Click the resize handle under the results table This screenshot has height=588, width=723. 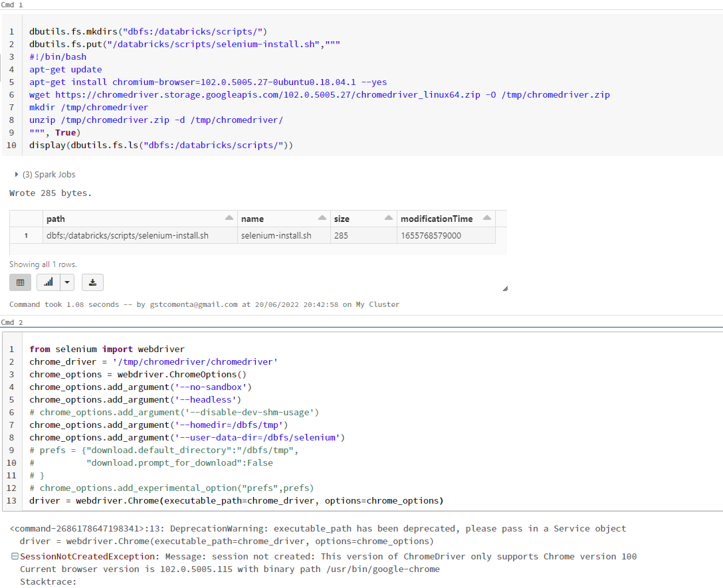click(x=505, y=287)
